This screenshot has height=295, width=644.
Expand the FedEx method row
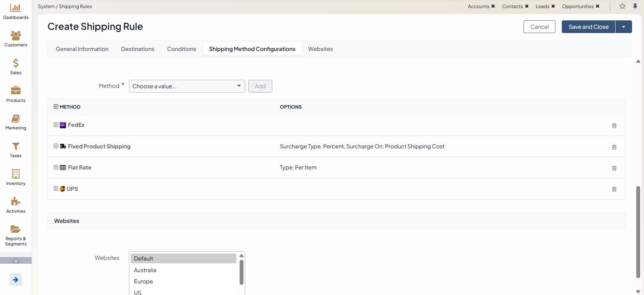(x=56, y=125)
